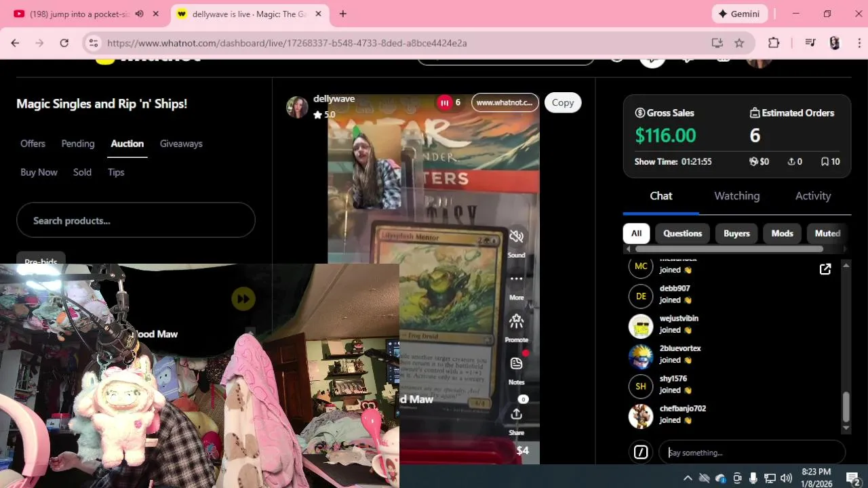
Task: Filter chat by Buyers
Action: [736, 233]
